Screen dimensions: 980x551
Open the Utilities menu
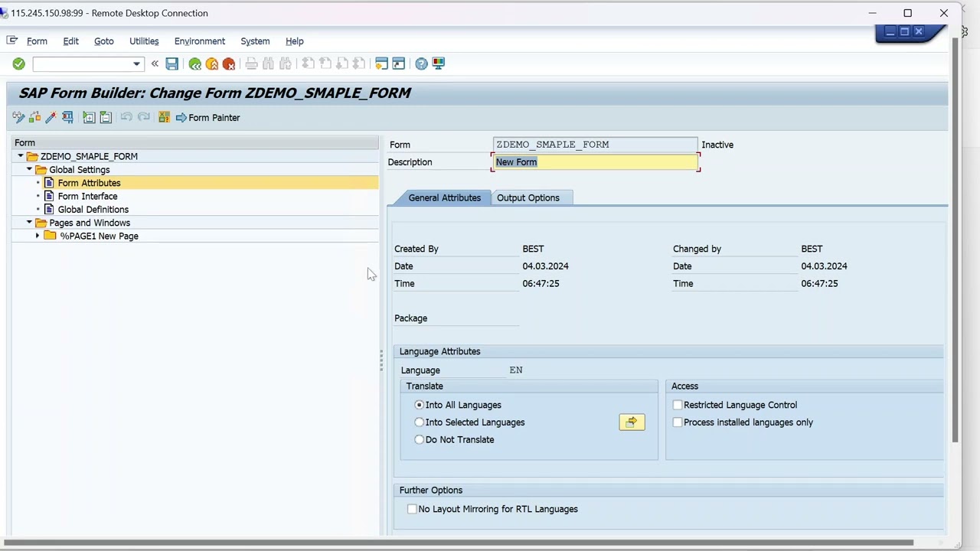tap(144, 41)
